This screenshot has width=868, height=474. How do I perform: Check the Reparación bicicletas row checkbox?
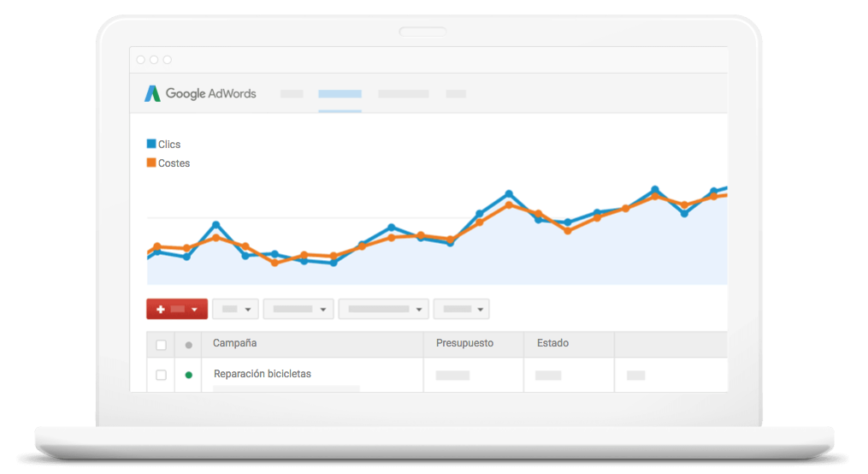[161, 375]
